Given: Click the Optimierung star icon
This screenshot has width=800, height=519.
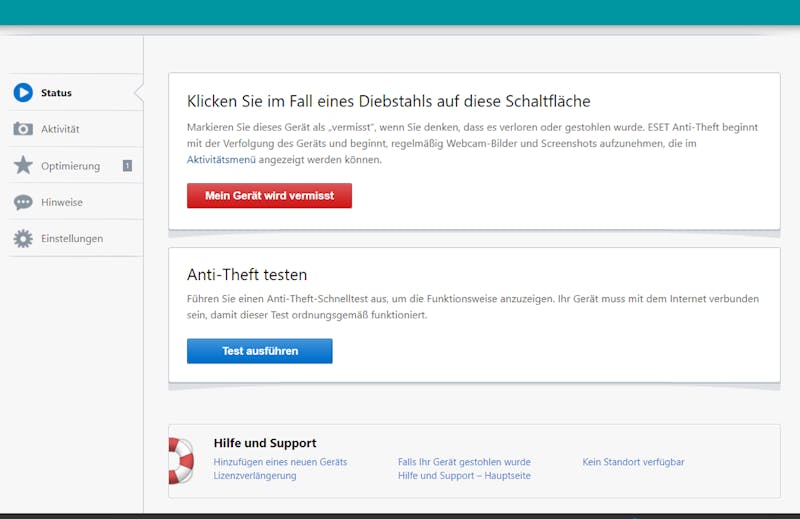Looking at the screenshot, I should point(23,165).
